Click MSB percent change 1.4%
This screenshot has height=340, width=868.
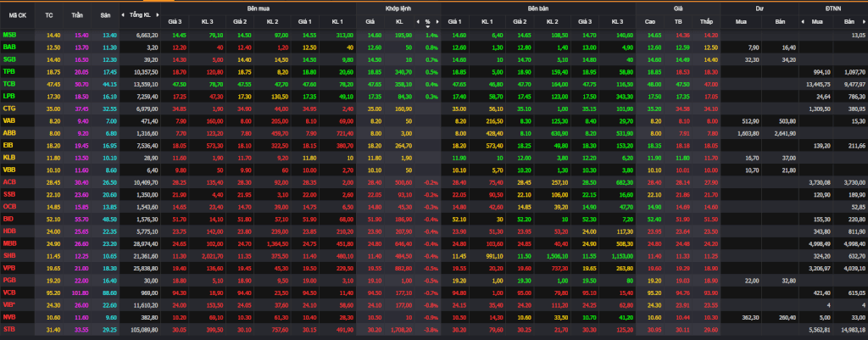(x=432, y=35)
